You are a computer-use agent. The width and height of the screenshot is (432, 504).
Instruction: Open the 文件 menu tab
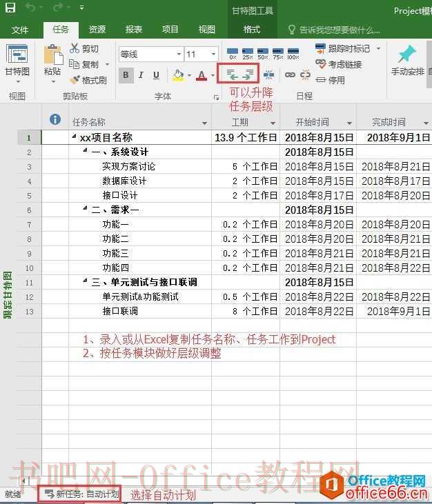(x=20, y=30)
